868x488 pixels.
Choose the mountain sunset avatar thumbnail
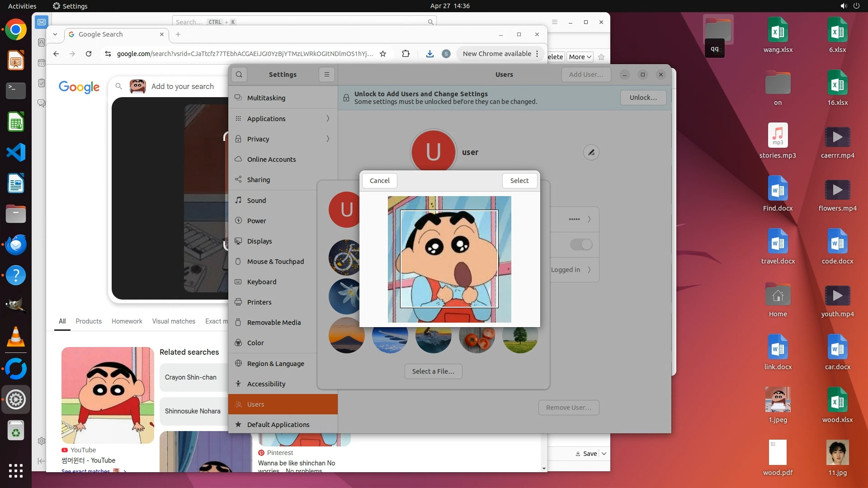(346, 336)
